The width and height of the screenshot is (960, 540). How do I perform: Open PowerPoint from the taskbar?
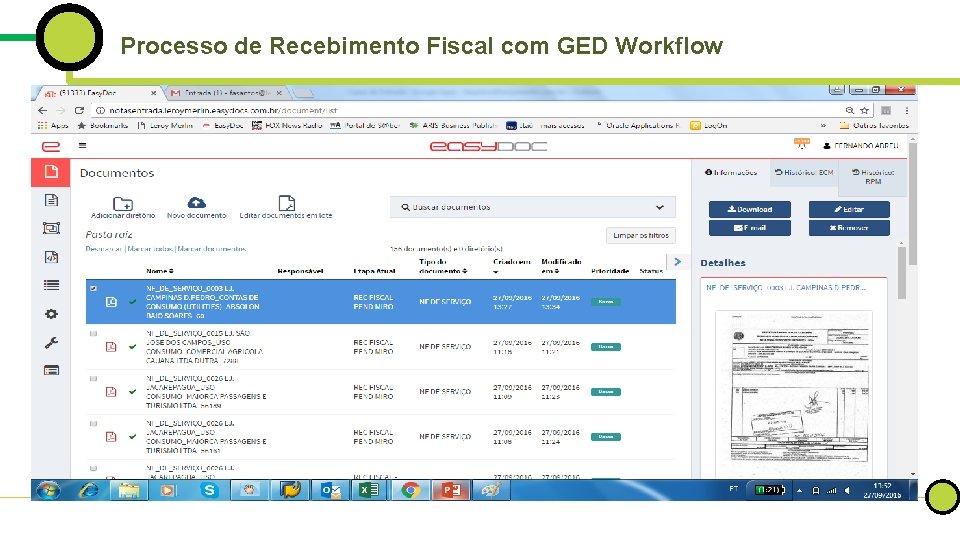tap(451, 490)
